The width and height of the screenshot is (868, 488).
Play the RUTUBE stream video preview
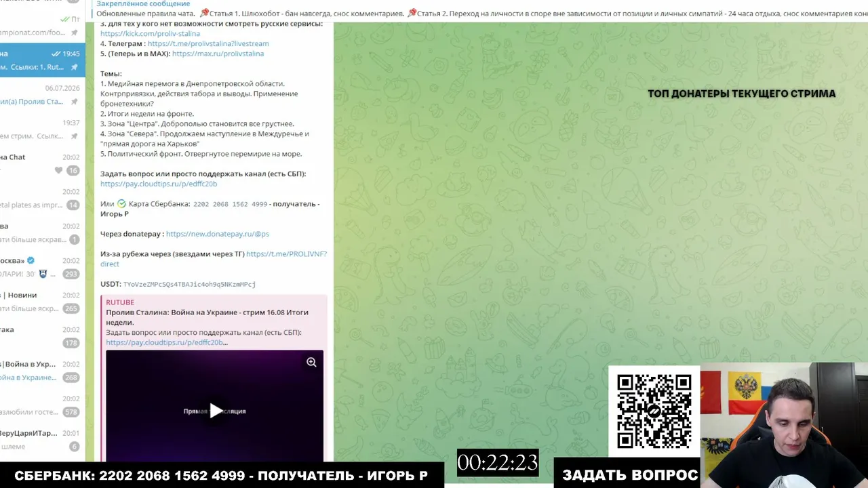216,411
